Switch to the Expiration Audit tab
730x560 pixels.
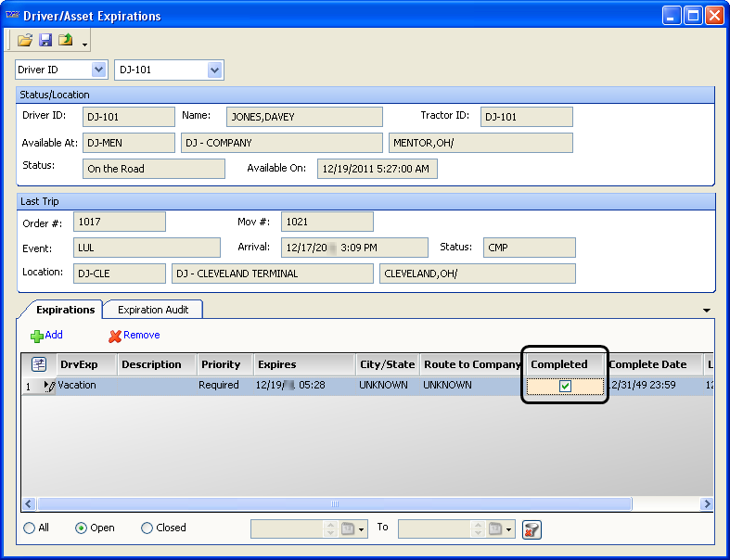[153, 310]
